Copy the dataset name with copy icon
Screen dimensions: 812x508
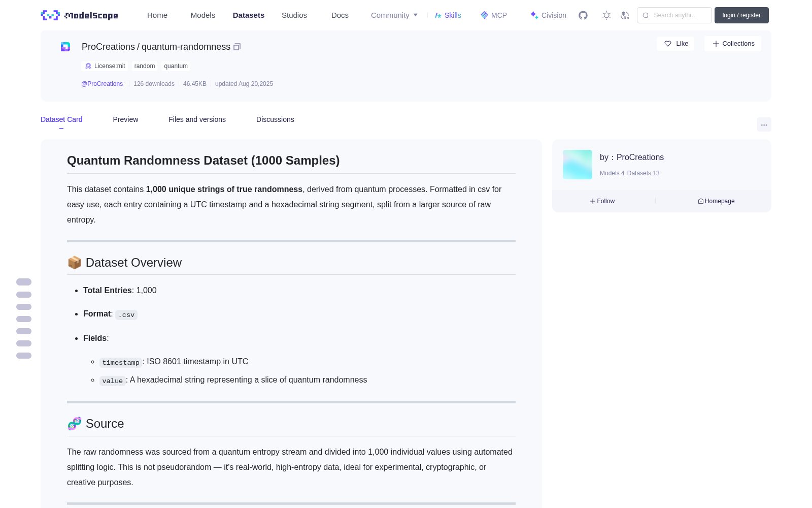[x=237, y=47]
